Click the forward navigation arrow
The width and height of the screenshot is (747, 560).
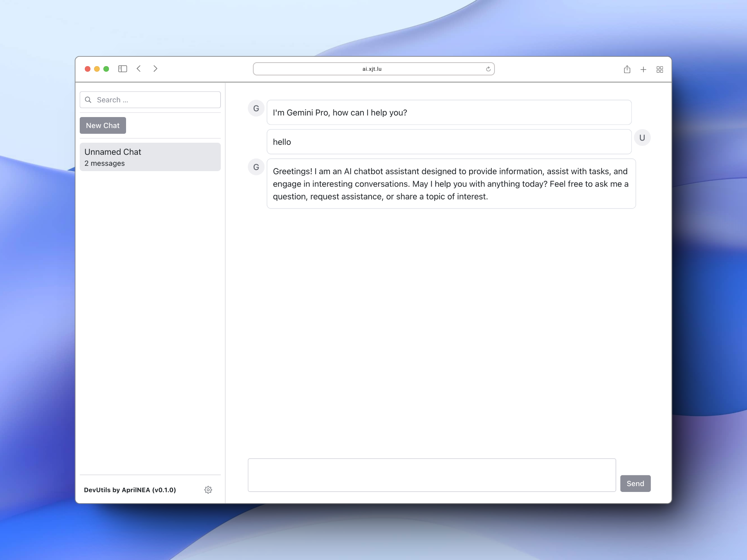coord(155,69)
